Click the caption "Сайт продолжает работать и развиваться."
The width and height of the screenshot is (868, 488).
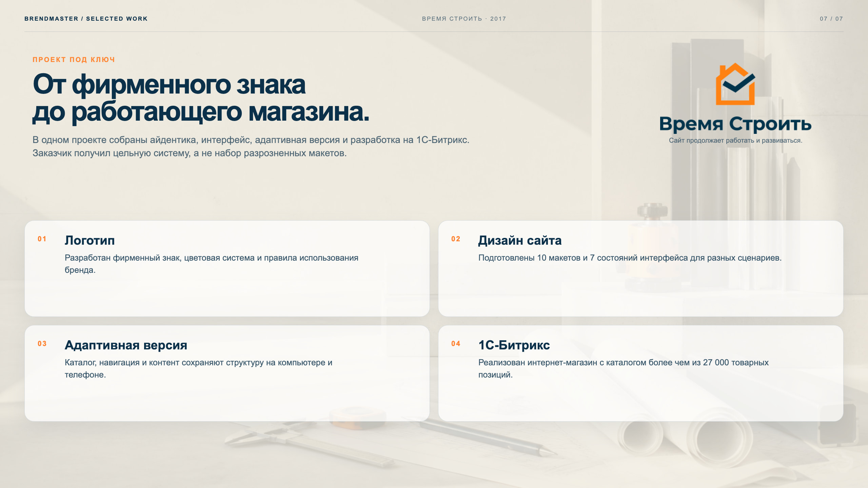pyautogui.click(x=735, y=141)
